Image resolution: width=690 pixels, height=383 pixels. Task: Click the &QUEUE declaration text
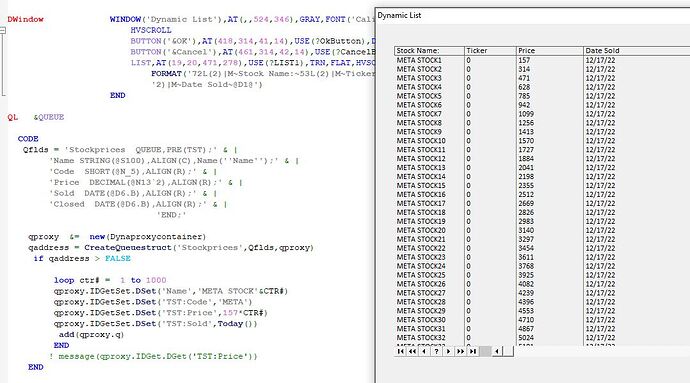tap(49, 117)
